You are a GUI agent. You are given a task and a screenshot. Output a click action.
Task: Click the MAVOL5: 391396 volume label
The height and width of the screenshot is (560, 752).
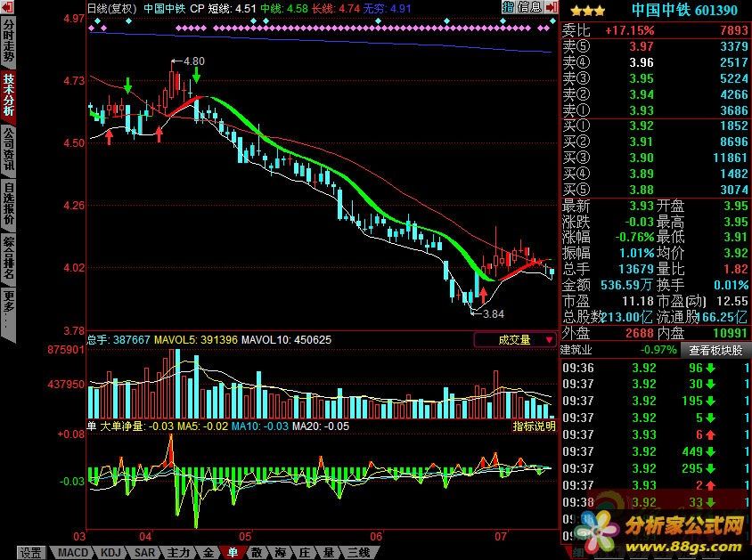pyautogui.click(x=196, y=340)
